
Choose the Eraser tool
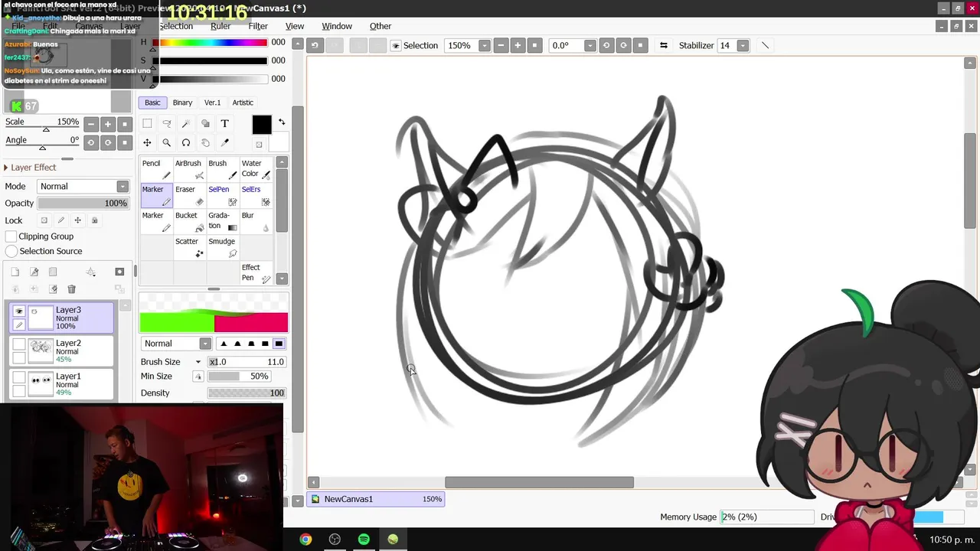tap(189, 195)
